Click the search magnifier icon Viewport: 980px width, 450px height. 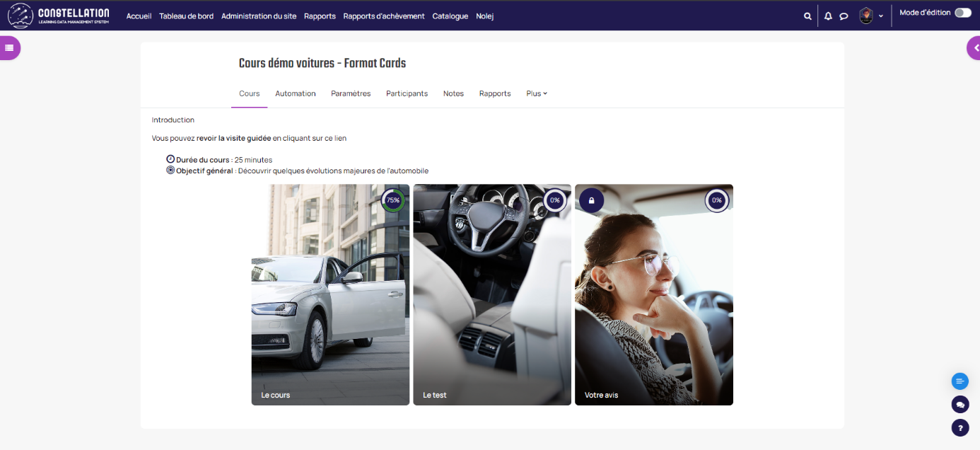[807, 16]
